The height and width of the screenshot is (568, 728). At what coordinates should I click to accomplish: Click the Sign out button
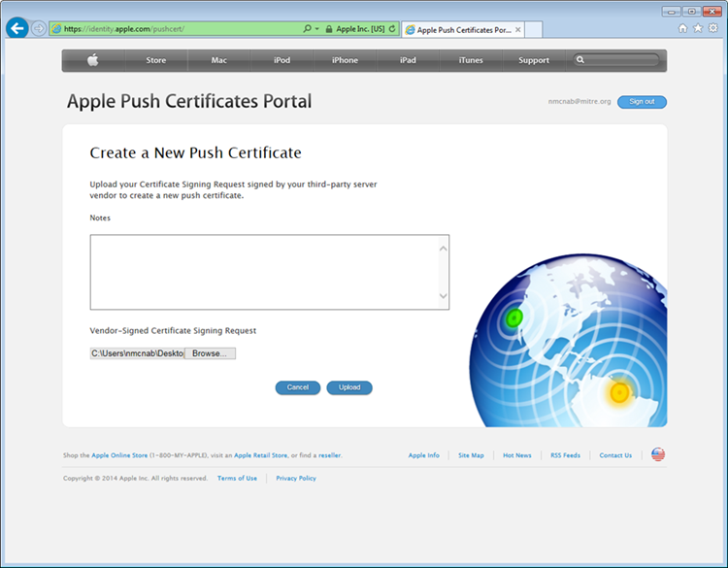(642, 102)
